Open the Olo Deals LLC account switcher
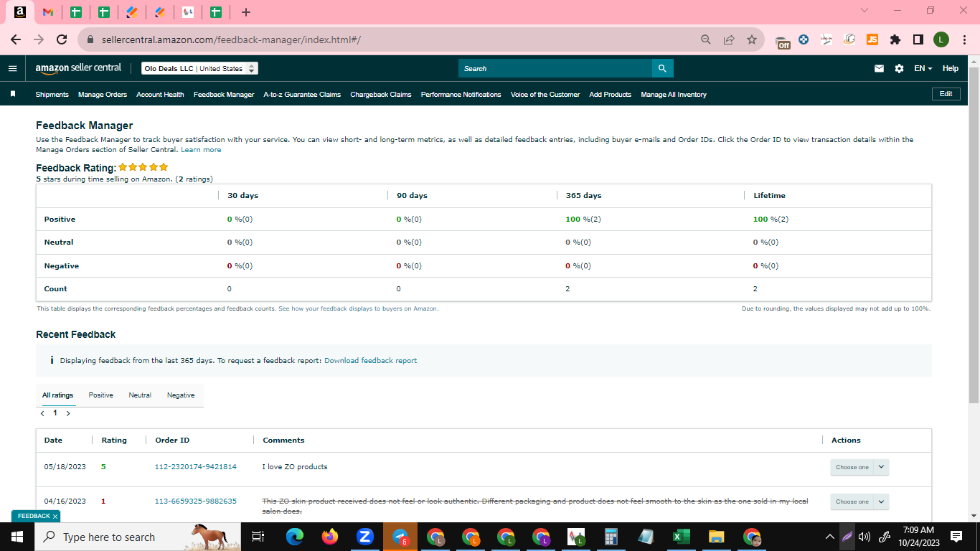Image resolution: width=980 pixels, height=551 pixels. pos(199,68)
